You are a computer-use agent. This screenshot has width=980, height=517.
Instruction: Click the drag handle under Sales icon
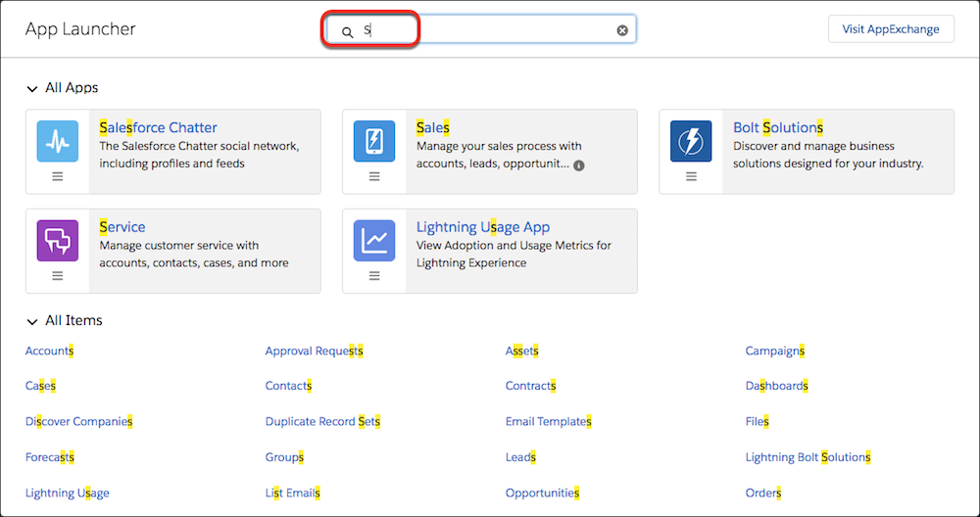pos(374,176)
